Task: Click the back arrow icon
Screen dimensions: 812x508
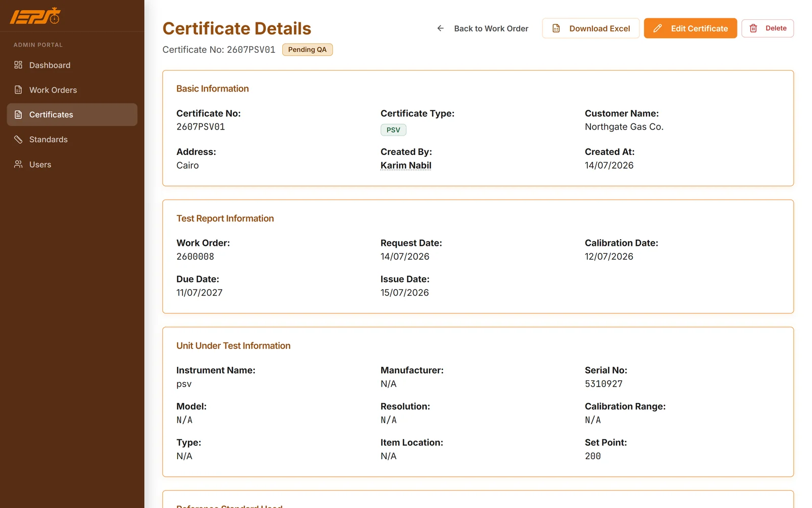Action: (441, 28)
